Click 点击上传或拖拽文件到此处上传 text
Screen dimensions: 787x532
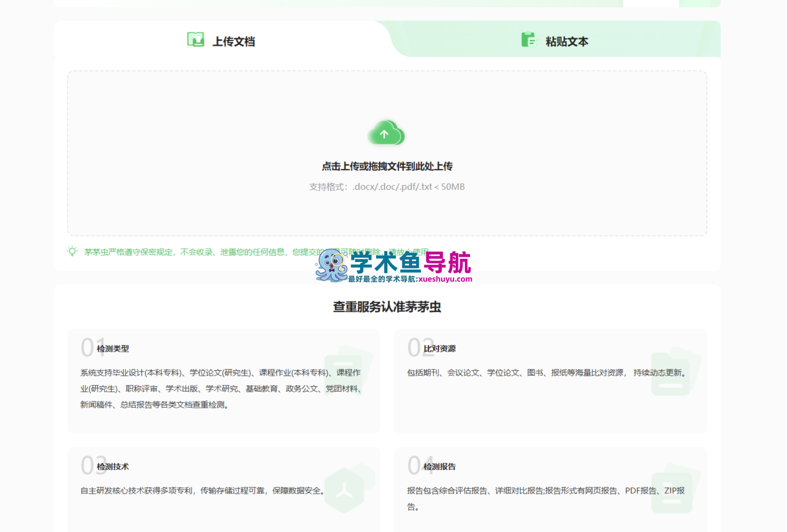coord(387,166)
